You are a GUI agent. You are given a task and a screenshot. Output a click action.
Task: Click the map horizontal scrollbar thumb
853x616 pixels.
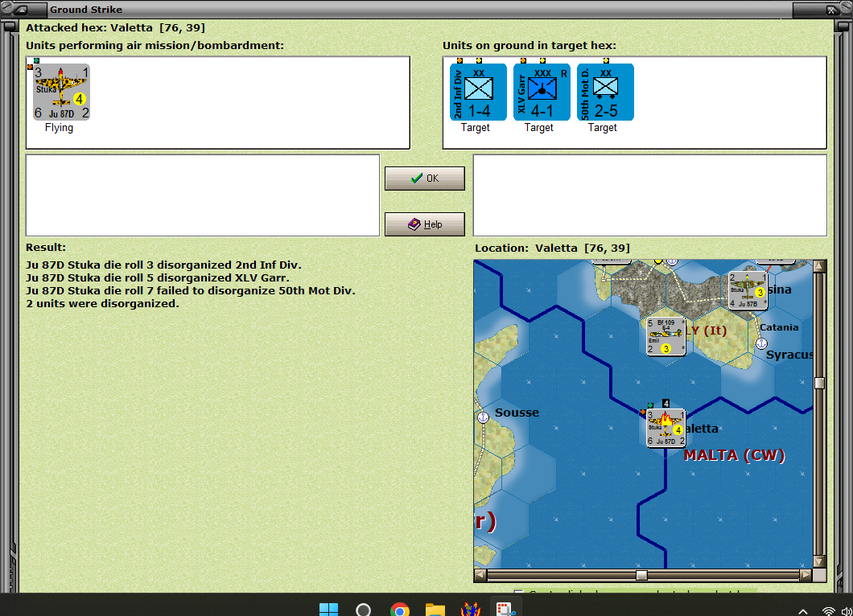coord(642,575)
